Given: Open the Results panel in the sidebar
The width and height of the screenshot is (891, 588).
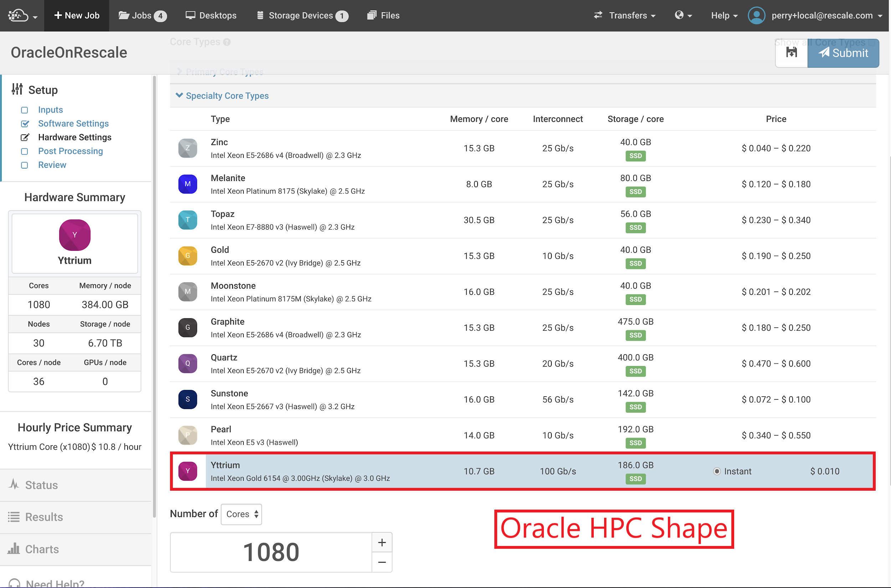Looking at the screenshot, I should [43, 517].
